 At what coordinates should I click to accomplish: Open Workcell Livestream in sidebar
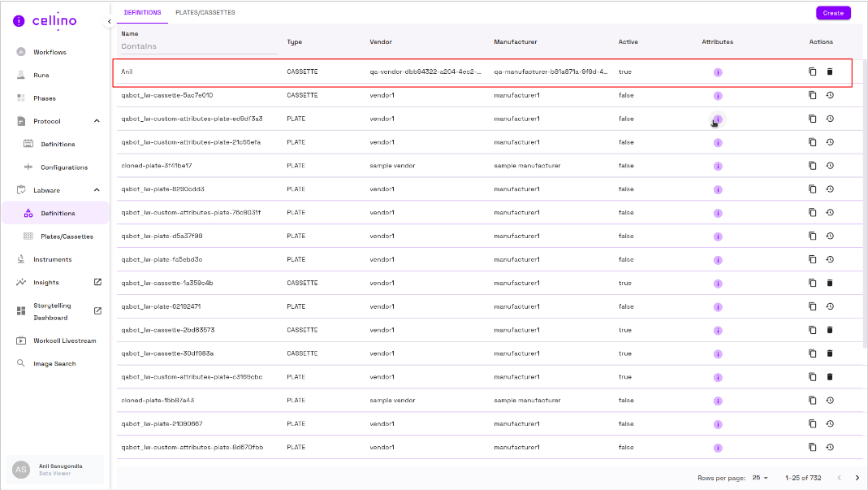64,340
